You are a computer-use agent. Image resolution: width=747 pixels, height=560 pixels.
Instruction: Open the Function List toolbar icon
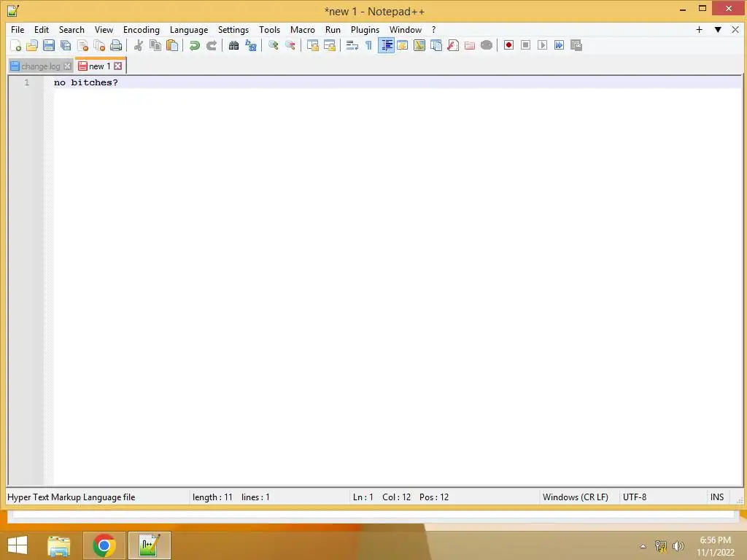[x=453, y=45]
